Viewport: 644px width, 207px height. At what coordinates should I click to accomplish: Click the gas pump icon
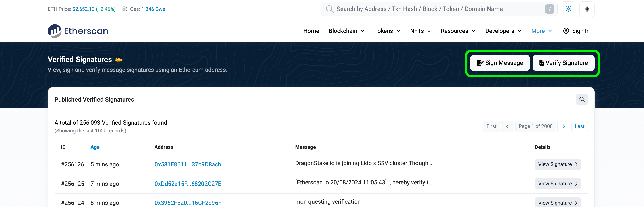[125, 9]
